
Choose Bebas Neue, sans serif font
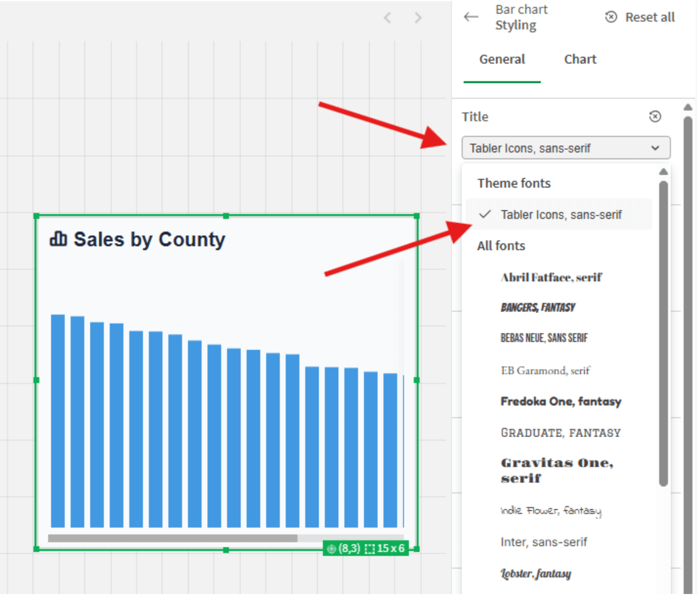pyautogui.click(x=544, y=338)
